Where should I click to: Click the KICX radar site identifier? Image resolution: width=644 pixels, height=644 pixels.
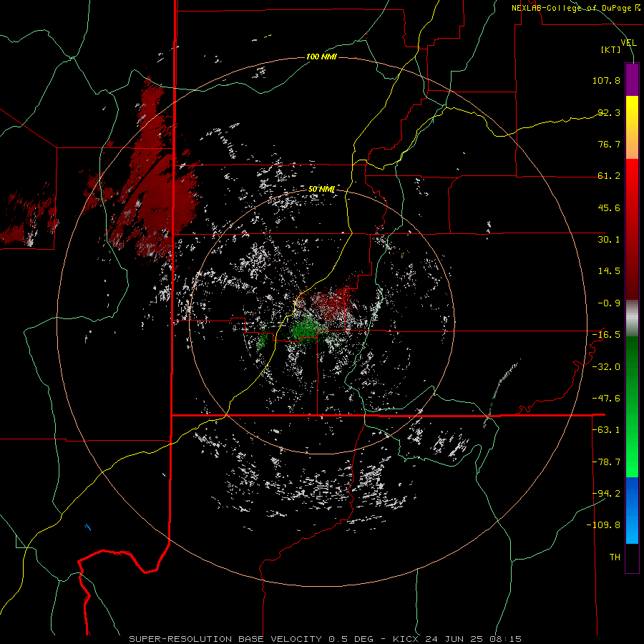pos(406,639)
